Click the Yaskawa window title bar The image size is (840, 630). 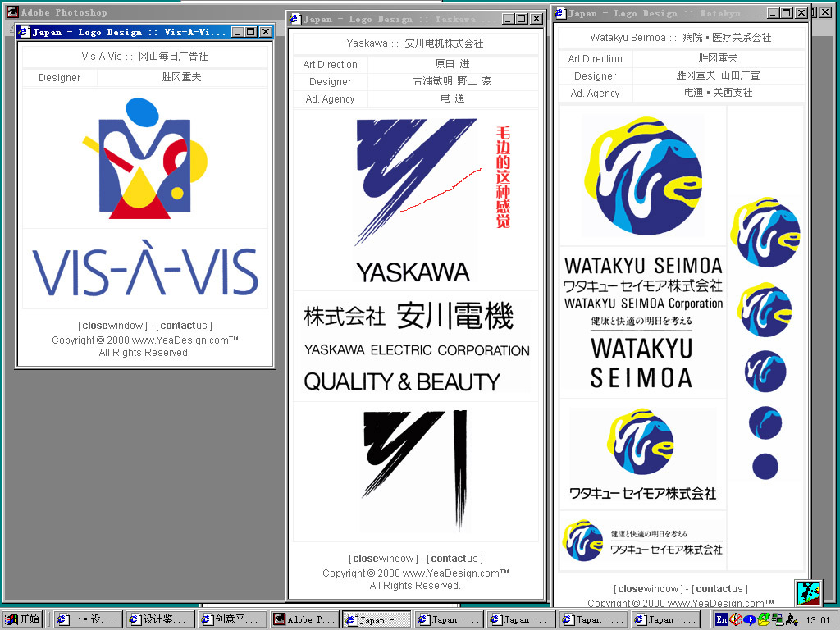coord(416,20)
